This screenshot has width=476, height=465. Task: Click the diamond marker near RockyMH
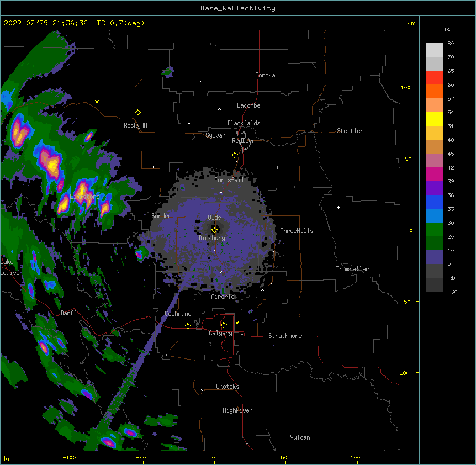[x=138, y=113]
